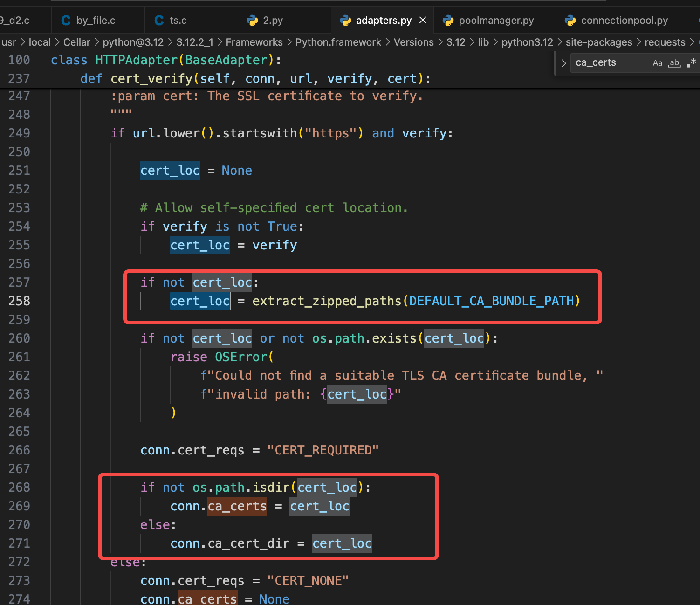Click the C language icon on the ts.c tab

click(158, 20)
